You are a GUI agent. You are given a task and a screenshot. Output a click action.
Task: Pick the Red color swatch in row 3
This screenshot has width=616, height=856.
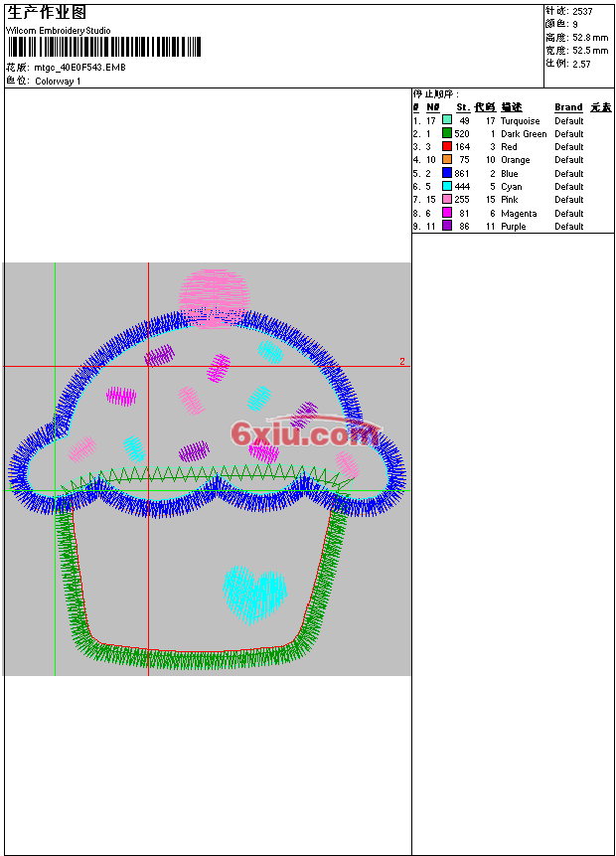coord(447,146)
